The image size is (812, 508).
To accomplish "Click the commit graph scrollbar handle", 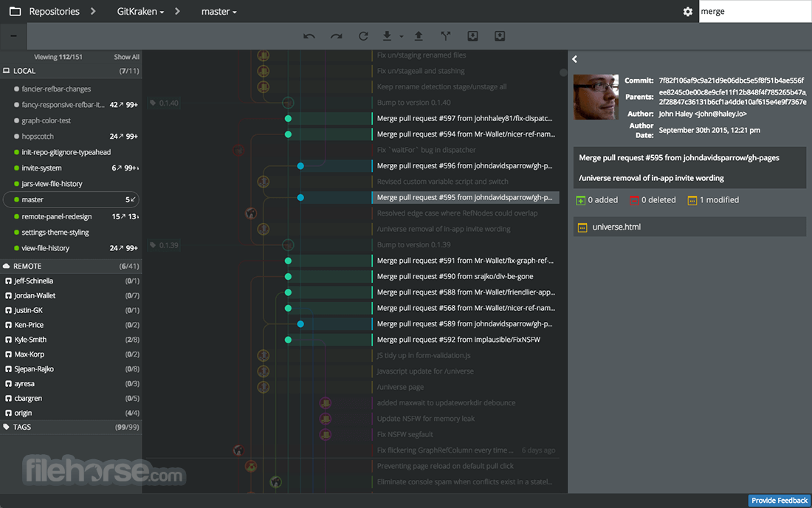I will [563, 72].
